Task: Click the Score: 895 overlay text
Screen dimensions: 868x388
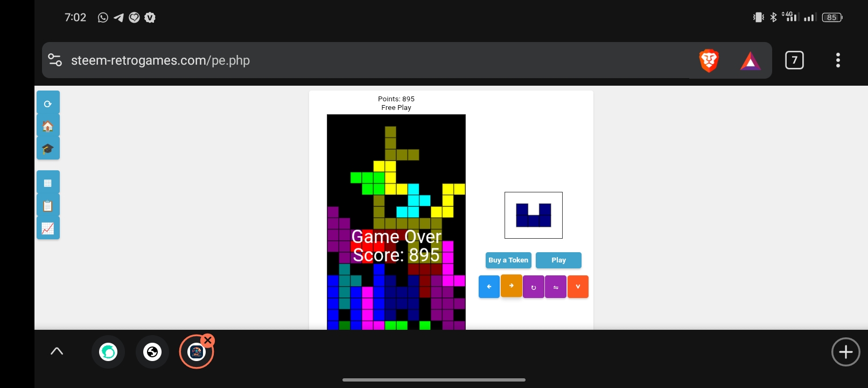Action: pos(396,255)
